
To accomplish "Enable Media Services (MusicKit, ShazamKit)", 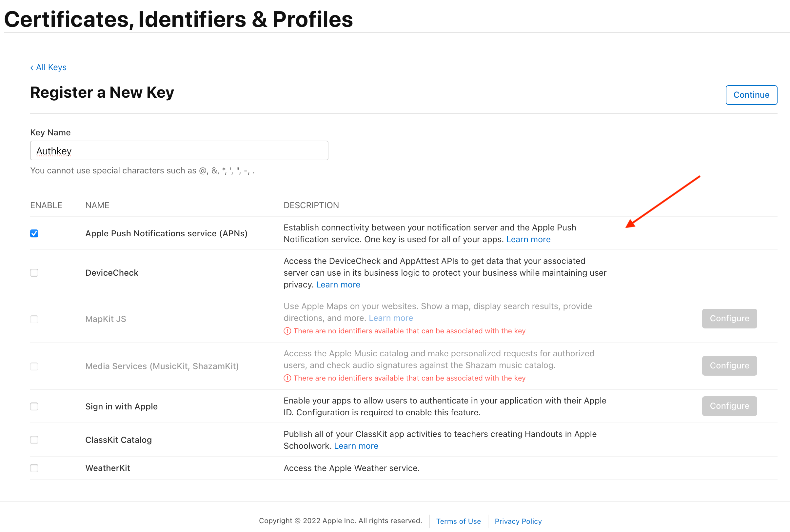I will [x=34, y=366].
